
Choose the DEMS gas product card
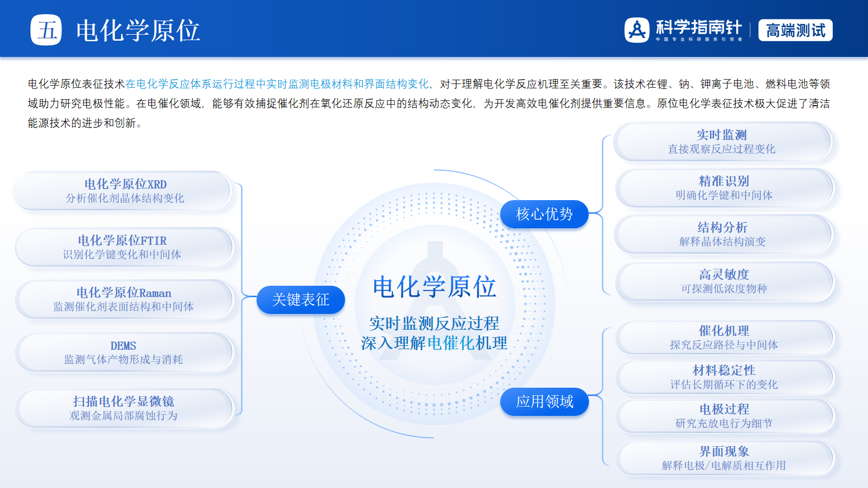click(124, 352)
